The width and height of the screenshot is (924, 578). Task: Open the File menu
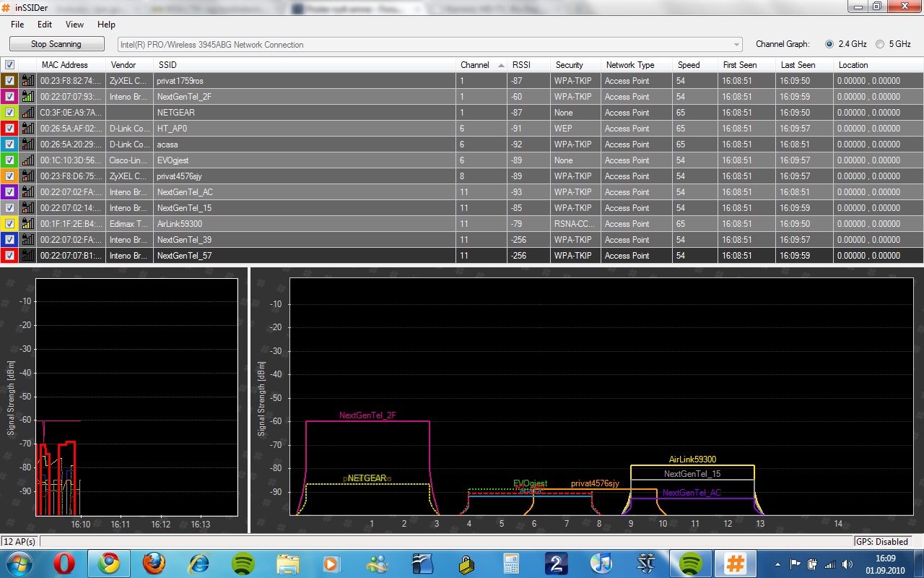tap(17, 25)
